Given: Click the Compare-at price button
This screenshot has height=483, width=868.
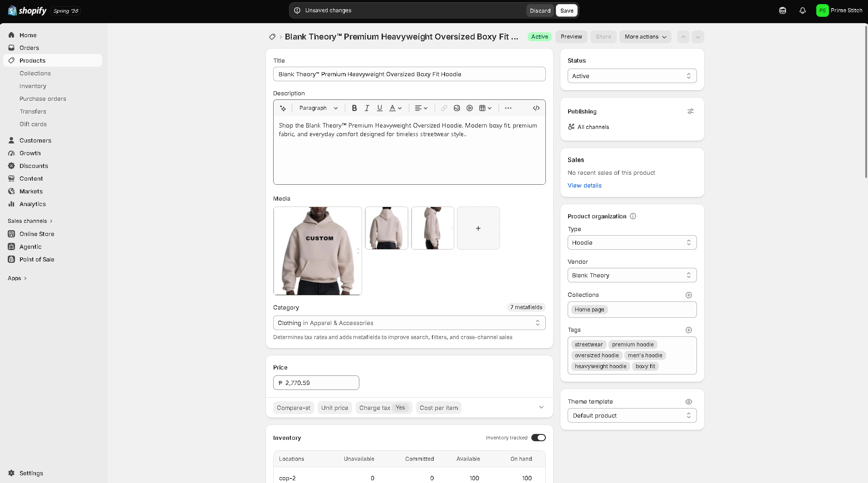Looking at the screenshot, I should (x=294, y=408).
